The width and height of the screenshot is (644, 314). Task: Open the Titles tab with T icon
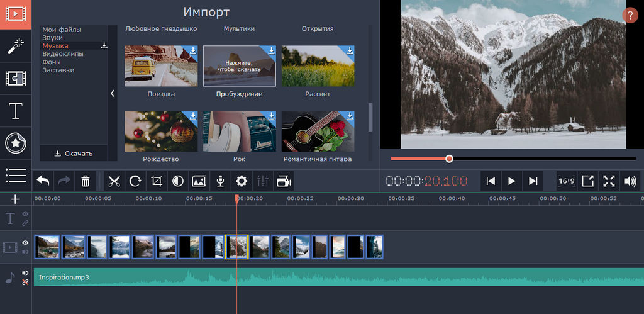(x=15, y=111)
